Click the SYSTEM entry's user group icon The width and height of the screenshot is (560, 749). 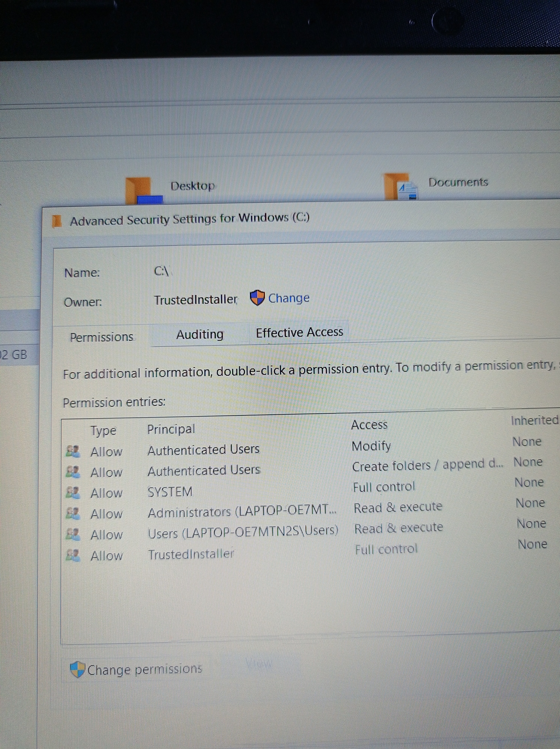coord(73,493)
